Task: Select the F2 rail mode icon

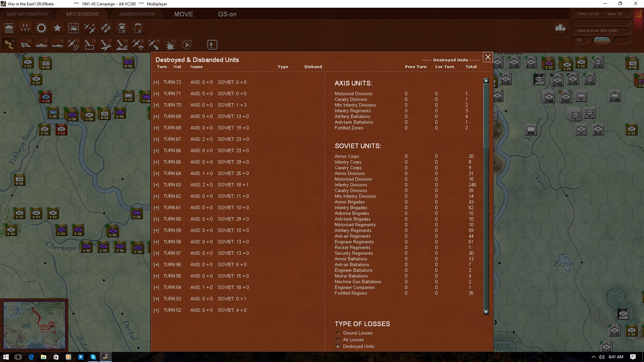Action: point(25,45)
